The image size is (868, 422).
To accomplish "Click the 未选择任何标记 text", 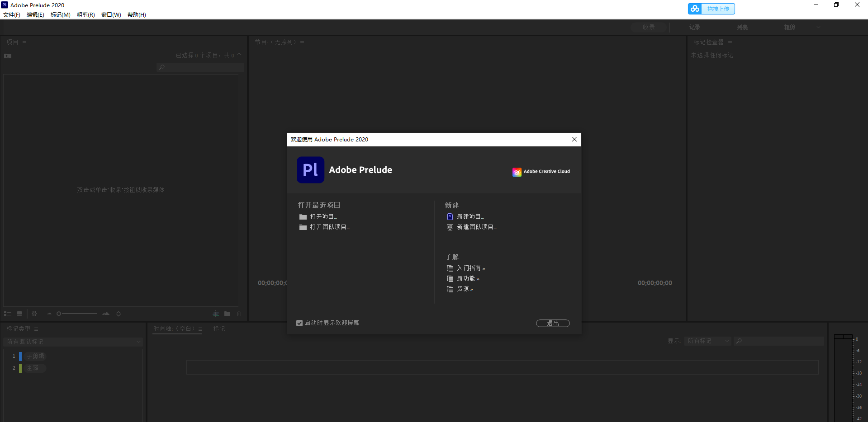I will [x=712, y=56].
